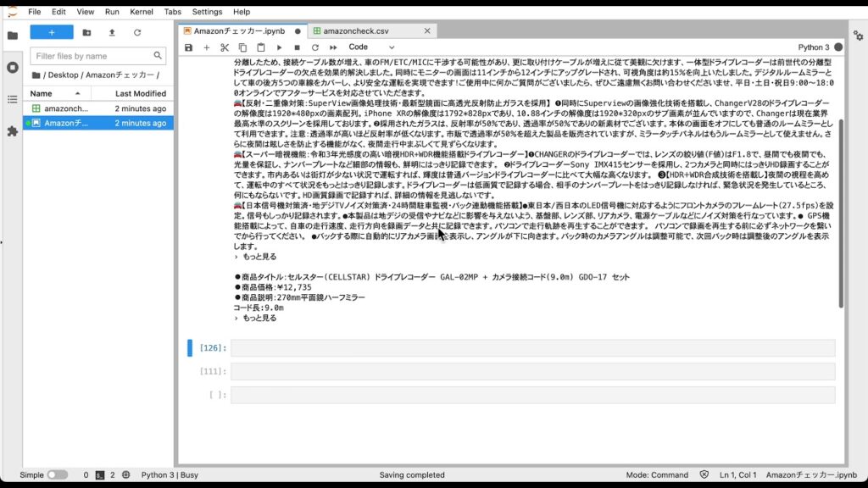Screen dimensions: 868x488
Task: Click the blue new launcher button
Action: click(x=51, y=31)
